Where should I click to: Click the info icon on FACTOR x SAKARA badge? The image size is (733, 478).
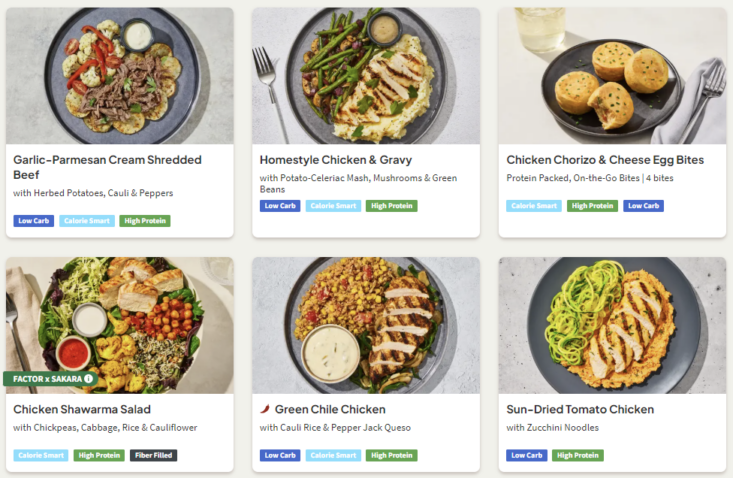88,379
